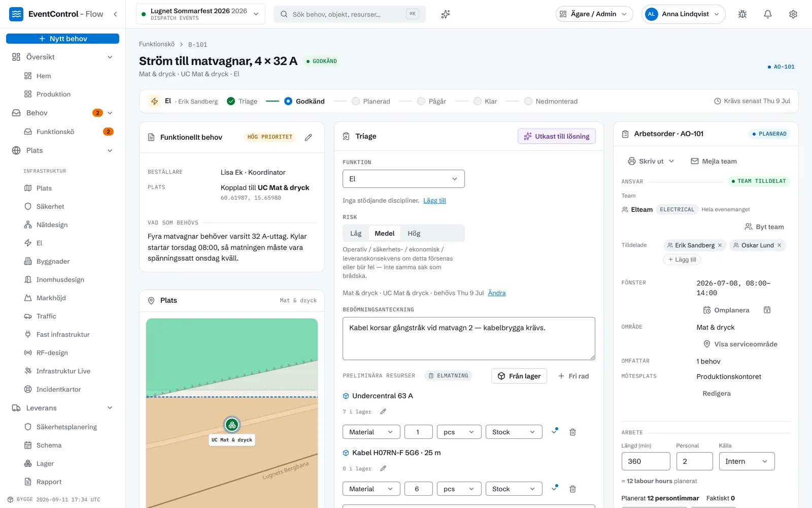The image size is (812, 508).
Task: Expand the Ägare / Admin role selector
Action: click(x=594, y=14)
